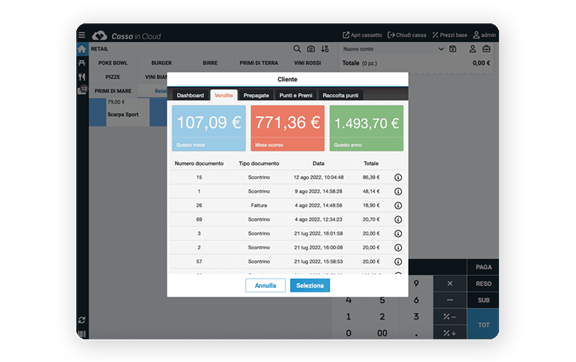Open the hamburger menu icon
576x362 pixels.
[82, 35]
